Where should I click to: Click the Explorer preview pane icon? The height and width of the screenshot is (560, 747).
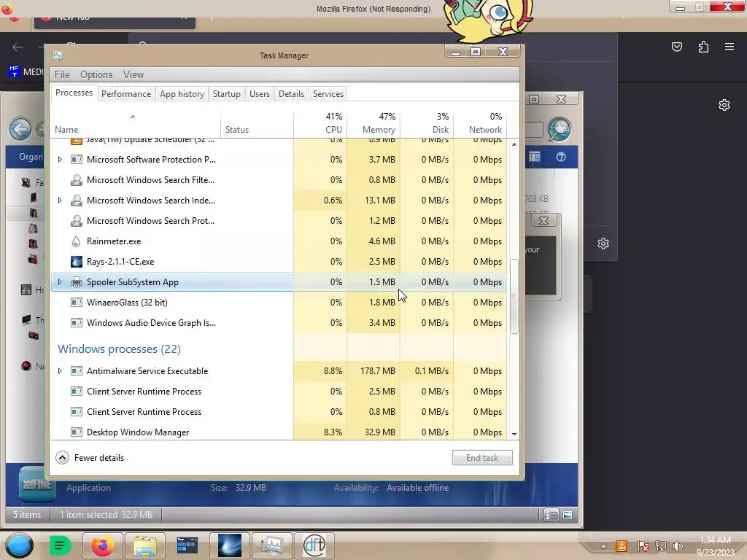point(535,157)
